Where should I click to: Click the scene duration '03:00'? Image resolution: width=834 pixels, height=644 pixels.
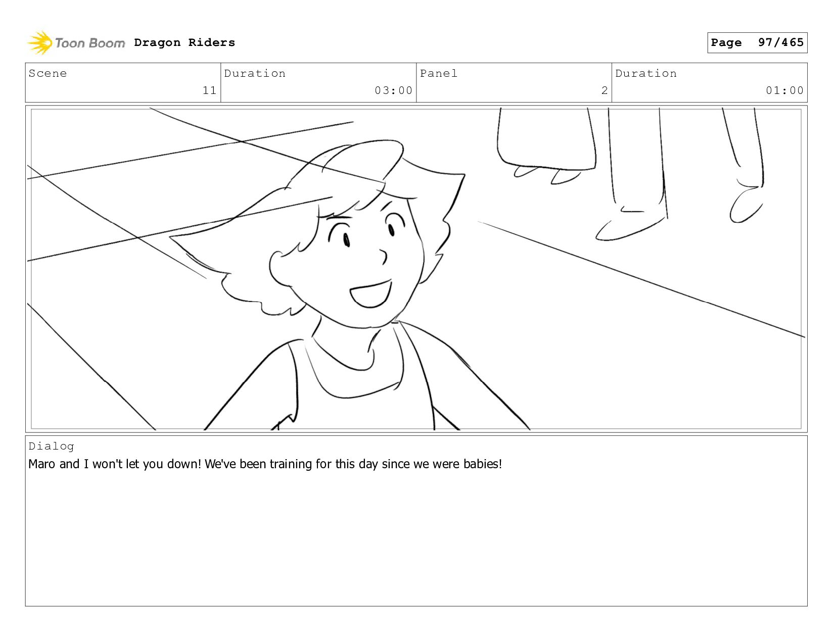click(393, 90)
